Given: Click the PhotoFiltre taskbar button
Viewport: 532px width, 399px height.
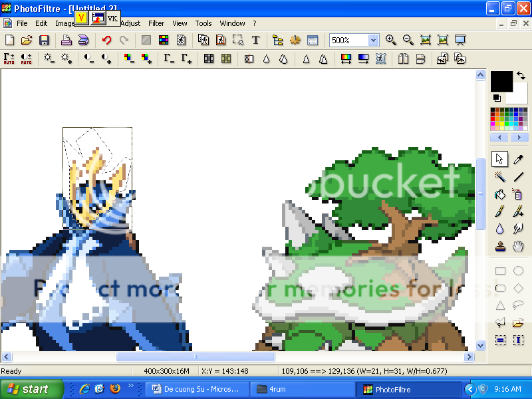Looking at the screenshot, I should [408, 389].
